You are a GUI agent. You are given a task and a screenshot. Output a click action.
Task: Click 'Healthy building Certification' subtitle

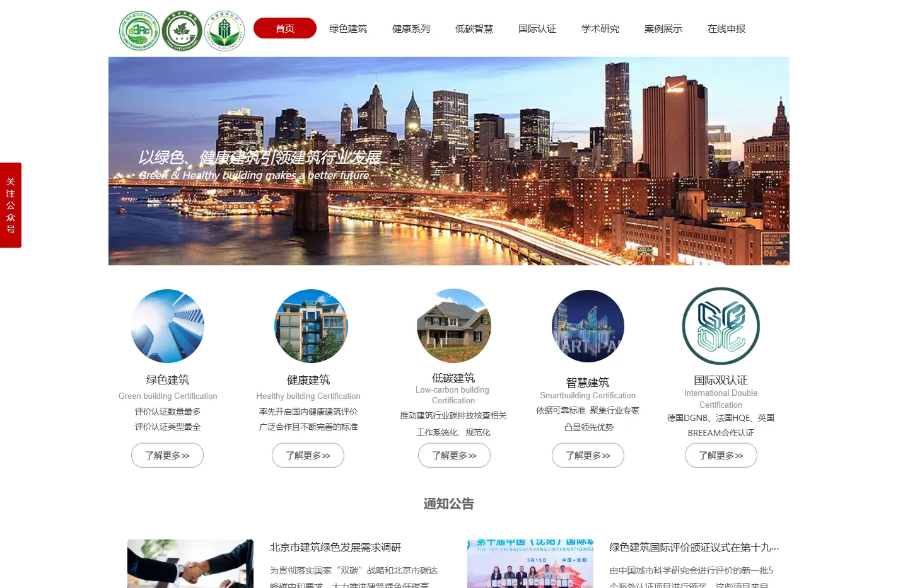[x=308, y=396]
